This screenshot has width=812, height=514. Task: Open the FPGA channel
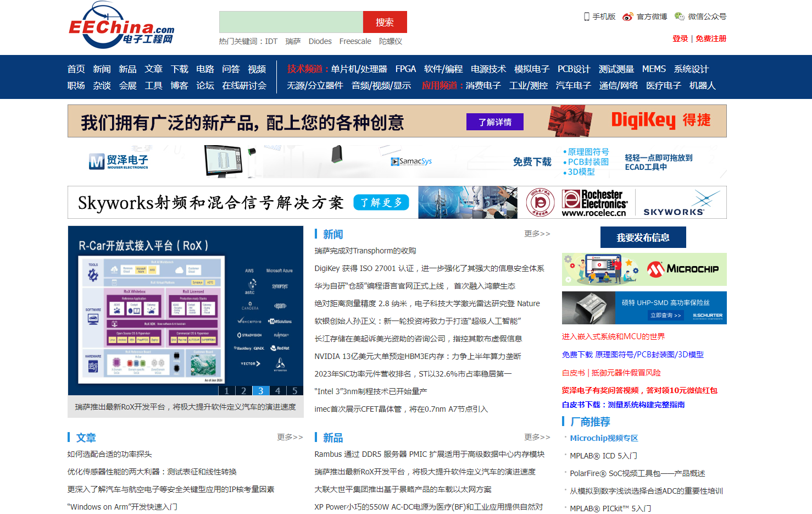coord(405,69)
